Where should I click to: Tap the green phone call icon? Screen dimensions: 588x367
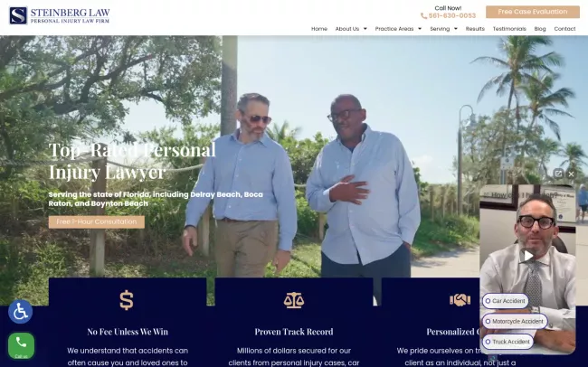click(21, 345)
